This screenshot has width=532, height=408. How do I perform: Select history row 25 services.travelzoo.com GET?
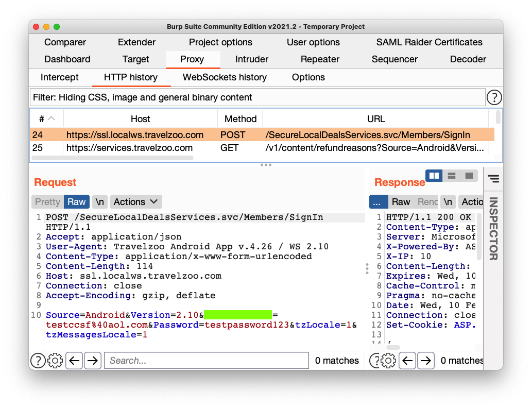tap(262, 148)
